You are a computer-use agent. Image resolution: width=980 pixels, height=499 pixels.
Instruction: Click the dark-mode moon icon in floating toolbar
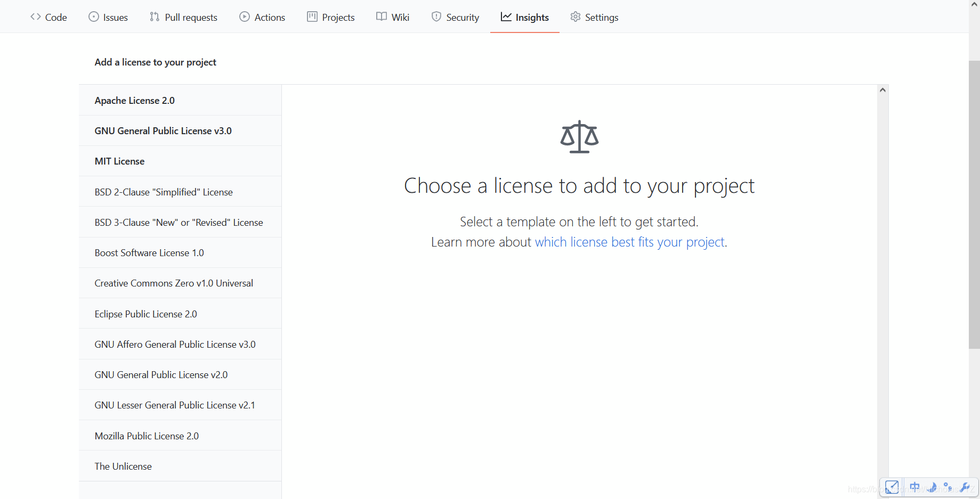(x=932, y=487)
